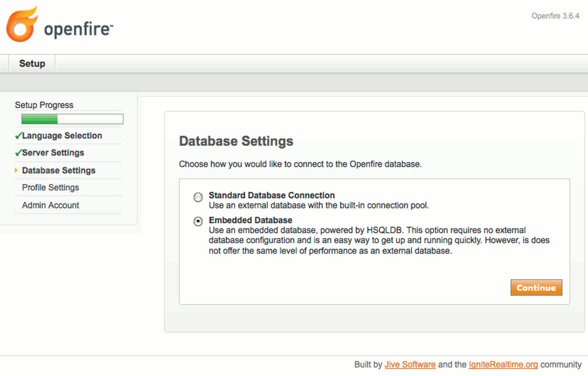Select the Embedded Database radio button

pyautogui.click(x=197, y=221)
